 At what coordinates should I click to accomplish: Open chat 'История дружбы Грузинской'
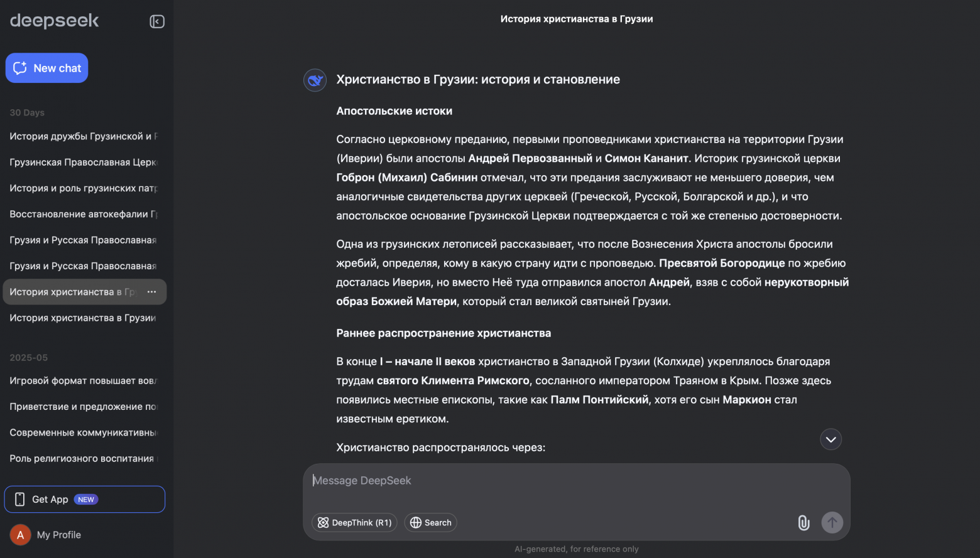tap(83, 136)
